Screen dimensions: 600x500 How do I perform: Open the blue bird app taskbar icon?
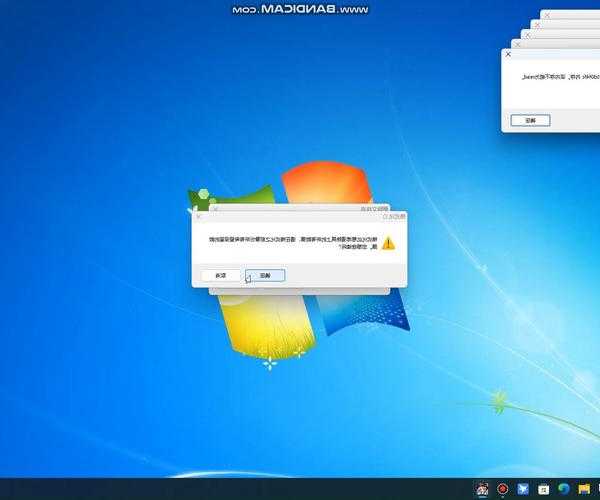(522, 489)
